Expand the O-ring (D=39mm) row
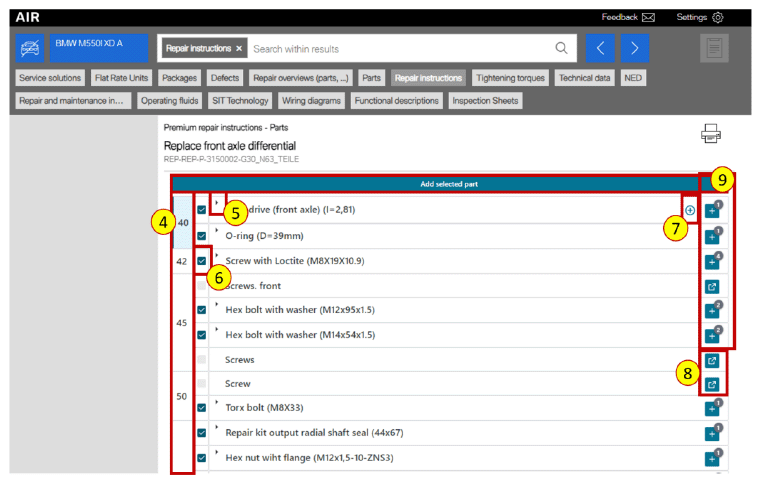Image resolution: width=761 pixels, height=484 pixels. 217,230
